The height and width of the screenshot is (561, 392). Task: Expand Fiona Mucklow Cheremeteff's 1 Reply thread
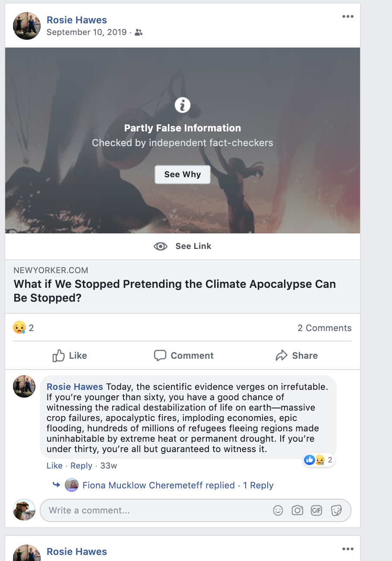pyautogui.click(x=258, y=485)
